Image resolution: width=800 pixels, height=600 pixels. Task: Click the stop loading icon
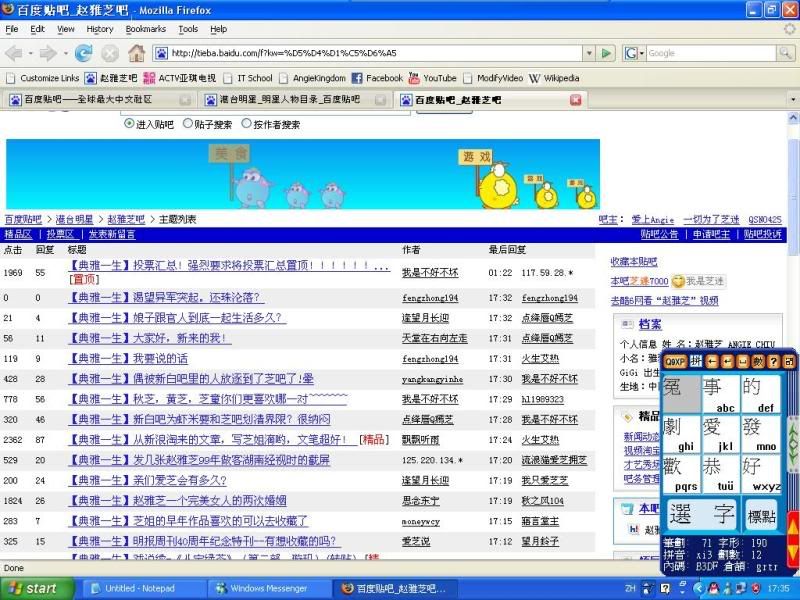point(110,53)
